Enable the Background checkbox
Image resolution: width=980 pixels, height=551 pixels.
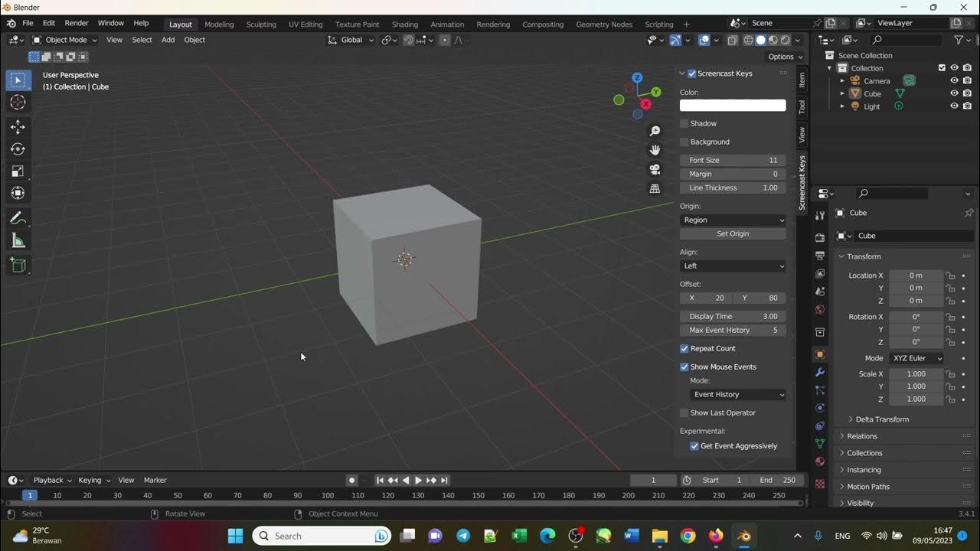(x=684, y=142)
